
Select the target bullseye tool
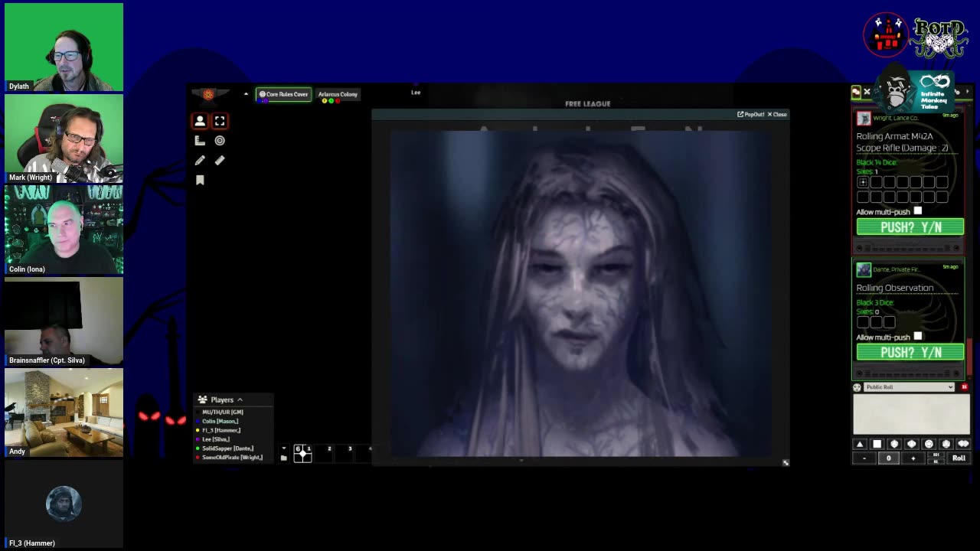pyautogui.click(x=220, y=141)
